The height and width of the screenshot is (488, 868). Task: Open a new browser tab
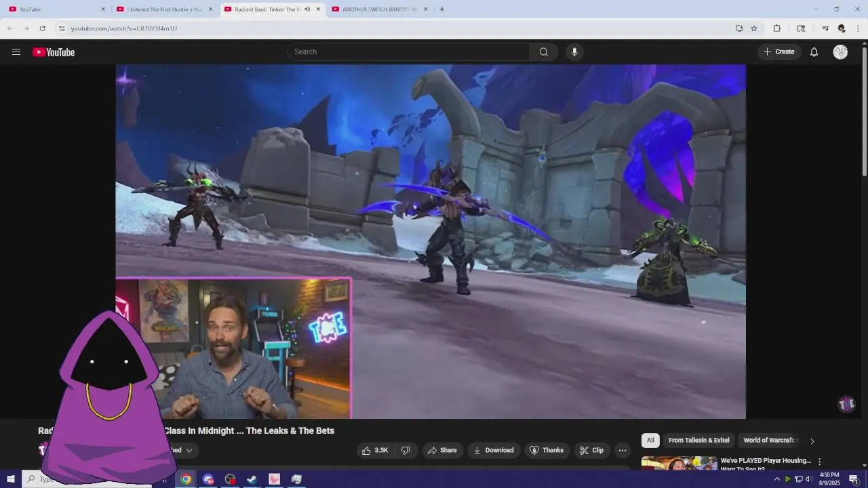[x=442, y=9]
